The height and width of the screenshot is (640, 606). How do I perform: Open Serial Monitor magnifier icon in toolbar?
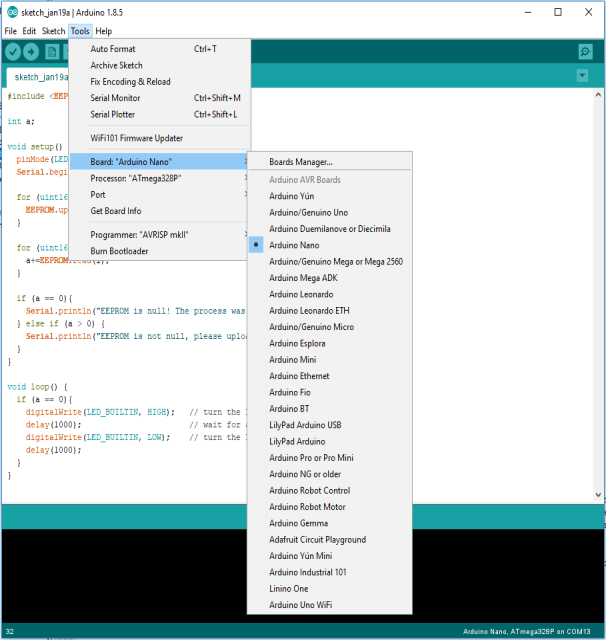(585, 52)
